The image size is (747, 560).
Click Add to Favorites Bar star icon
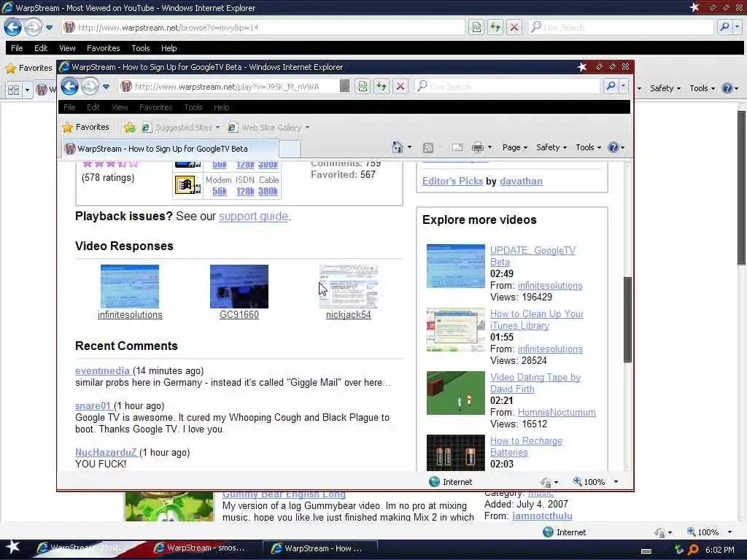pos(130,127)
